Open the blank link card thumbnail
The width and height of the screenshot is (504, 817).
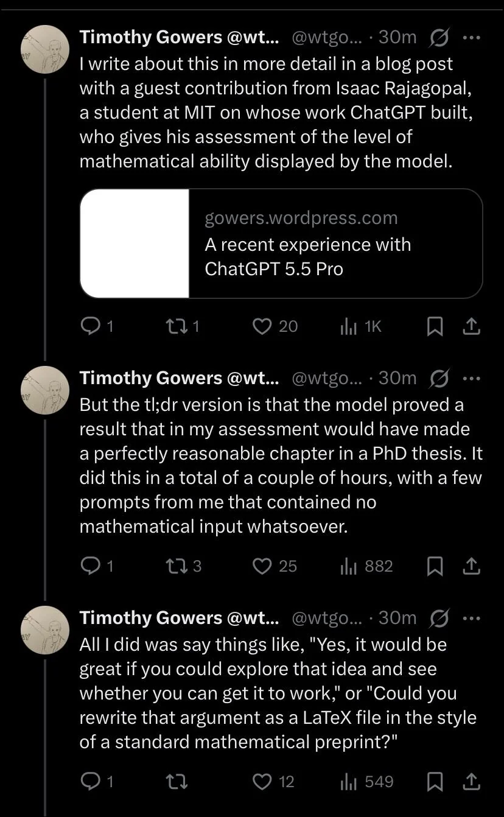[135, 244]
